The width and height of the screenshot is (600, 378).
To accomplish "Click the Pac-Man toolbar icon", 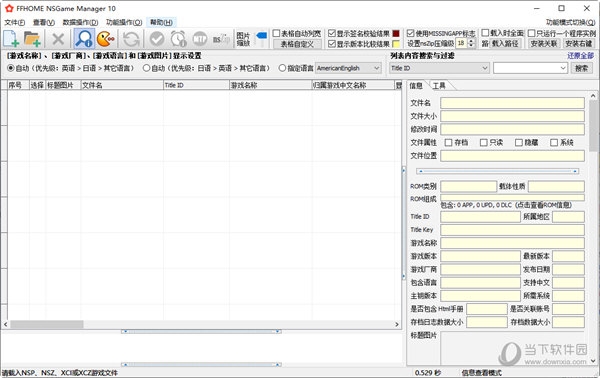I will 106,39.
